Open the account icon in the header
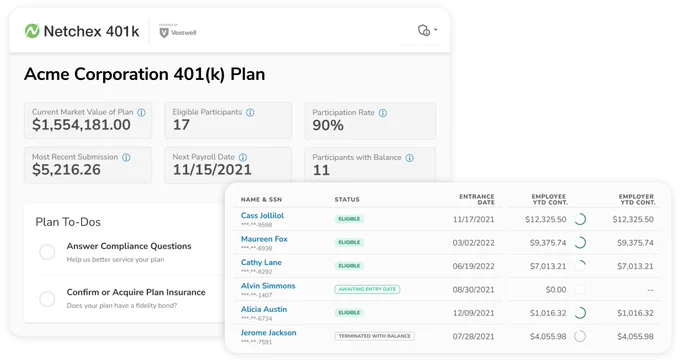The width and height of the screenshot is (680, 363). [424, 30]
